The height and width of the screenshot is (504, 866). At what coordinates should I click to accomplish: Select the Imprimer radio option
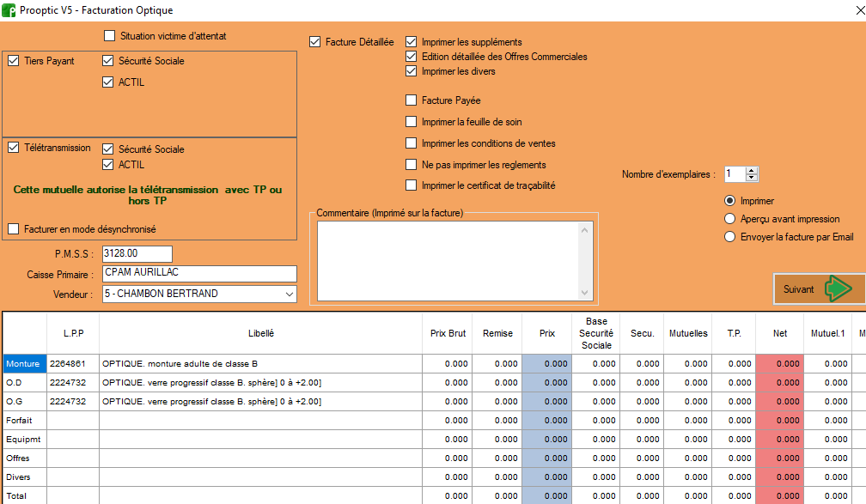[729, 201]
